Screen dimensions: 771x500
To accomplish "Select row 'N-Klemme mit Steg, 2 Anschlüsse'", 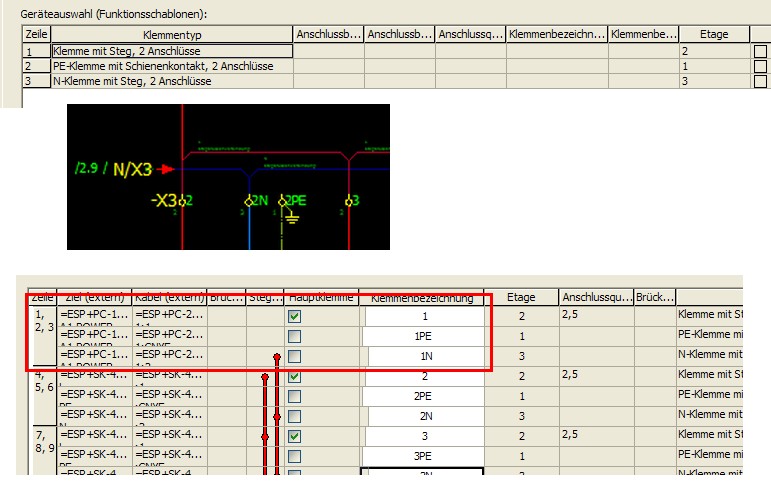I will pos(172,81).
